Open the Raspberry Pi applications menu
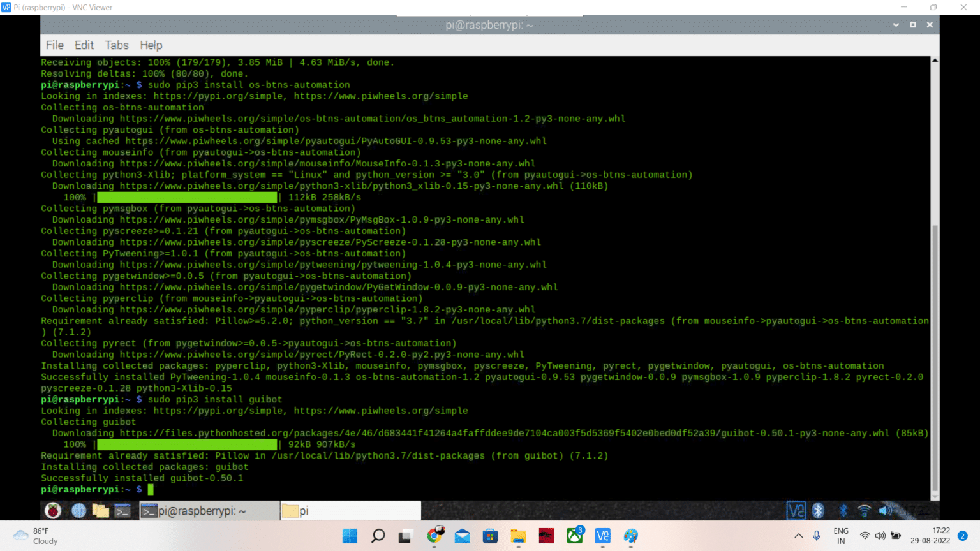 53,510
